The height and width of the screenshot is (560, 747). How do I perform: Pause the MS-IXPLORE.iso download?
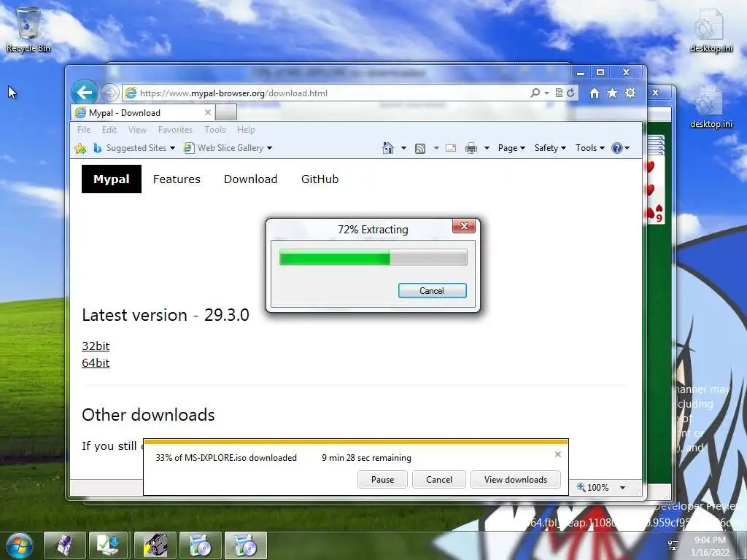(382, 480)
